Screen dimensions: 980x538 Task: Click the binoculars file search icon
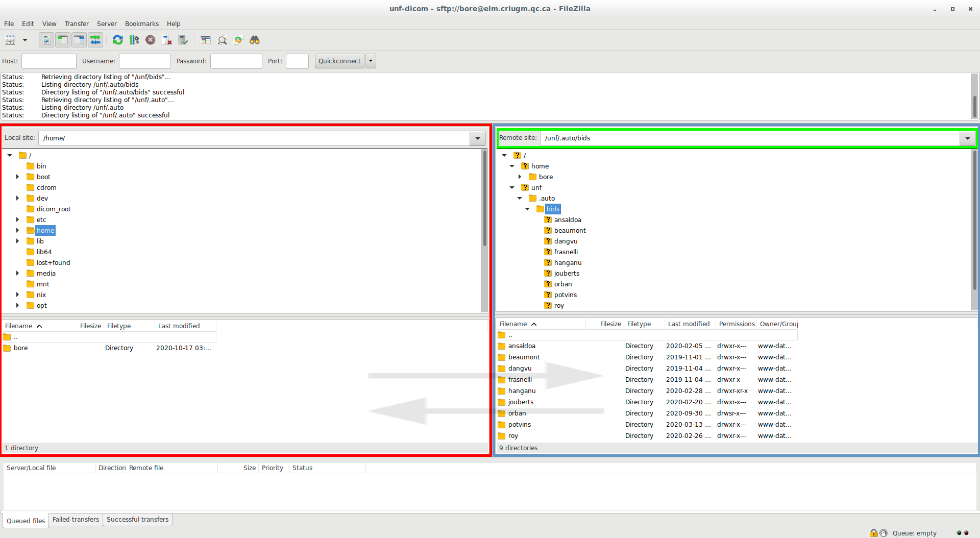click(x=255, y=40)
